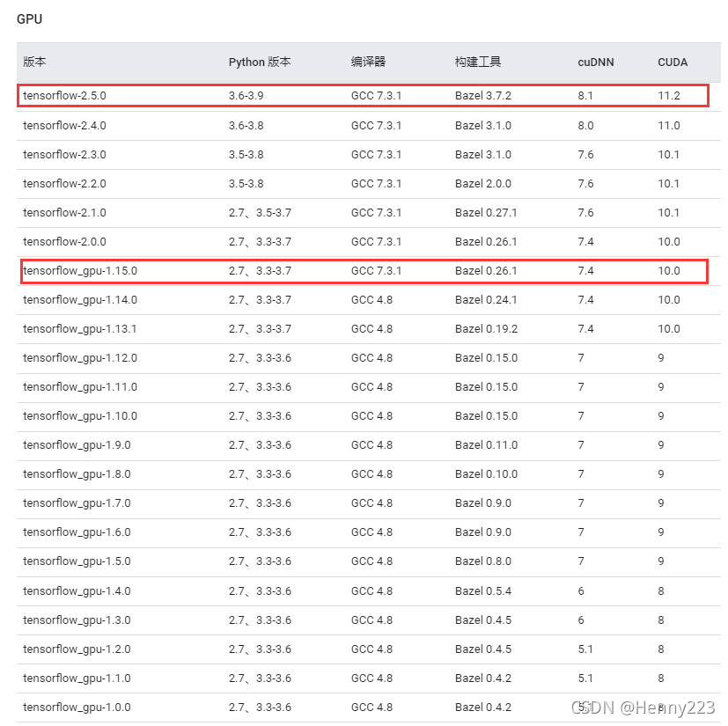Select the 版本 column header
Image resolution: width=728 pixels, height=726 pixels.
34,62
